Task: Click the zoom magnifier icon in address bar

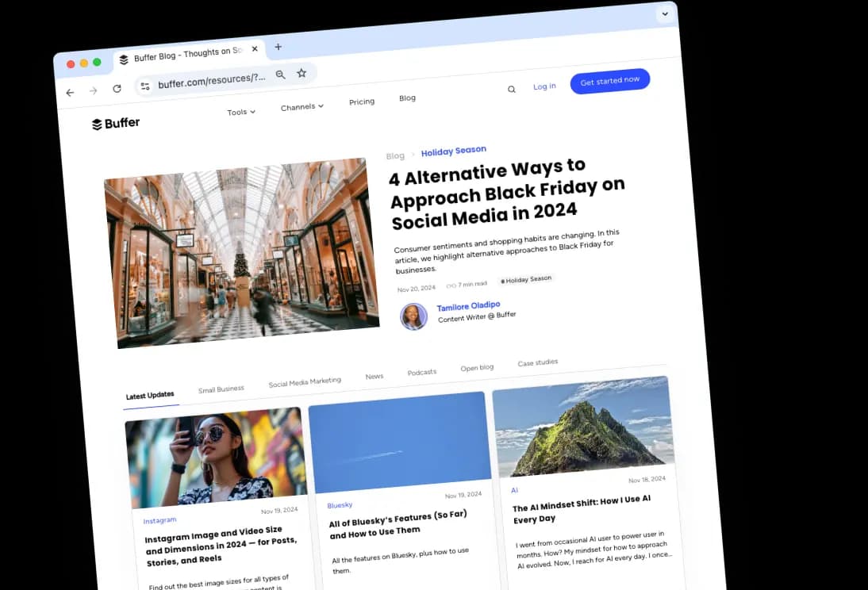Action: [280, 75]
